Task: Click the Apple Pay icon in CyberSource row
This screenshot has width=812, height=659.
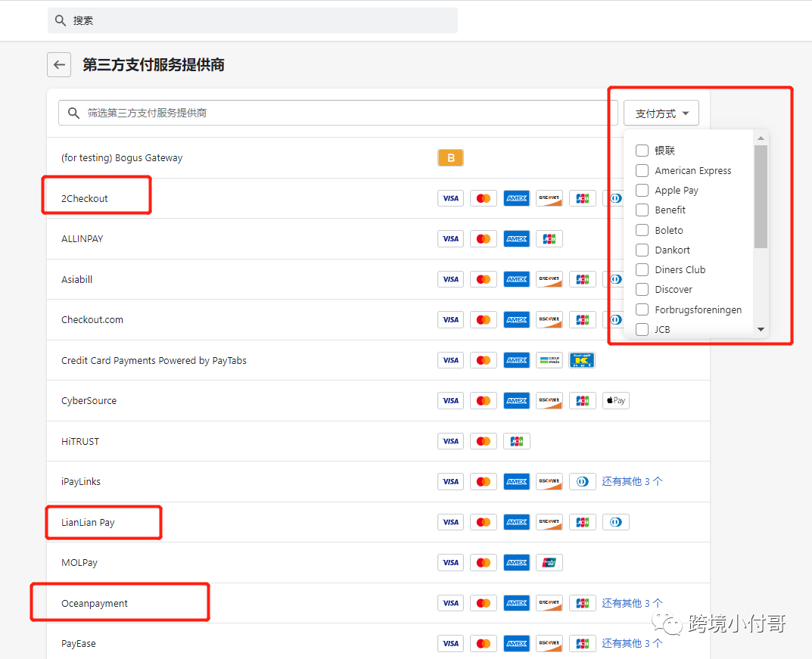Action: (615, 400)
